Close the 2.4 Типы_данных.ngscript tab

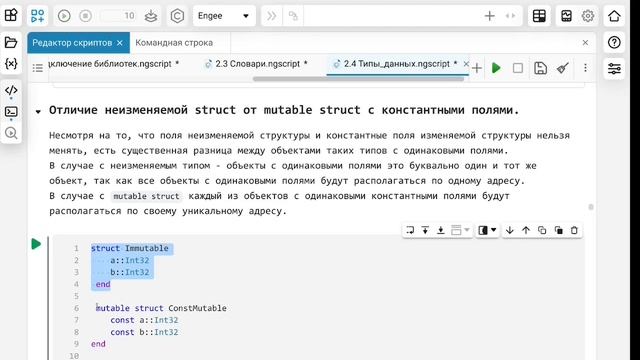466,64
